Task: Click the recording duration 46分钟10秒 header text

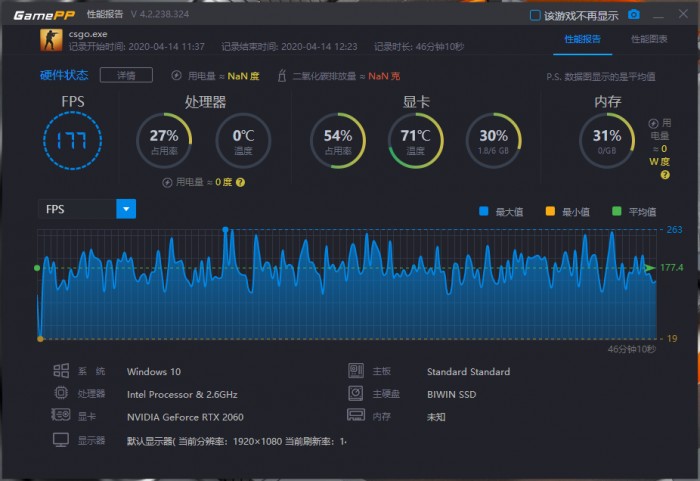Action: click(419, 46)
